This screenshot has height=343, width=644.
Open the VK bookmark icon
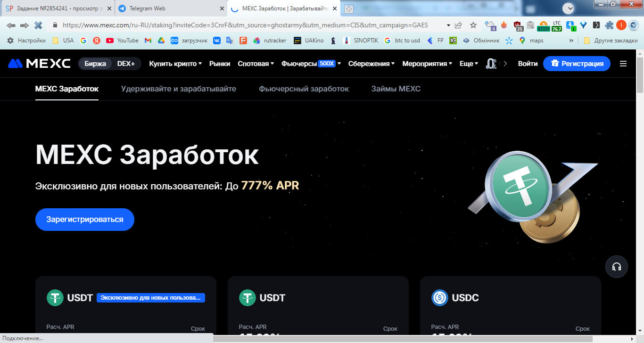pos(217,41)
